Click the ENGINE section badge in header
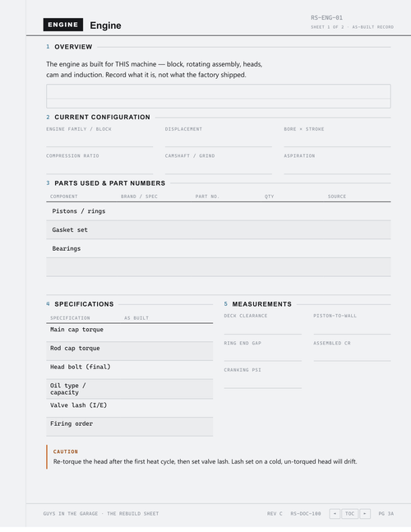 63,25
